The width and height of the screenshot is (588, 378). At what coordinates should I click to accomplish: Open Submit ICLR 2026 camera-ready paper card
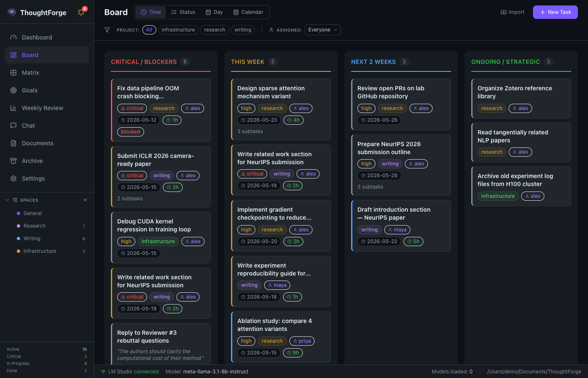click(x=161, y=176)
